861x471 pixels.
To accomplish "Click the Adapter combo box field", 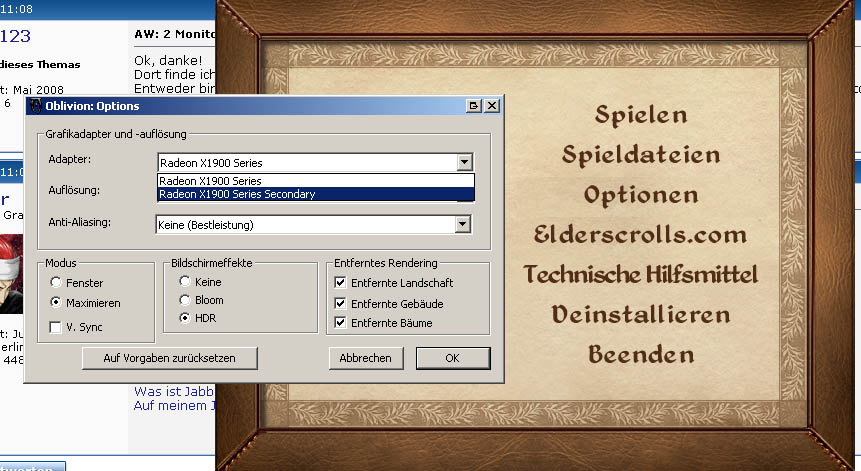I will [x=315, y=162].
